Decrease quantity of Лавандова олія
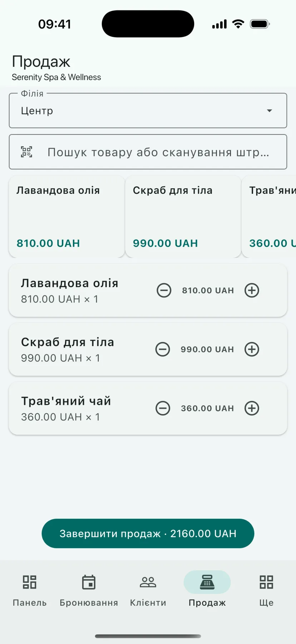 click(x=164, y=290)
